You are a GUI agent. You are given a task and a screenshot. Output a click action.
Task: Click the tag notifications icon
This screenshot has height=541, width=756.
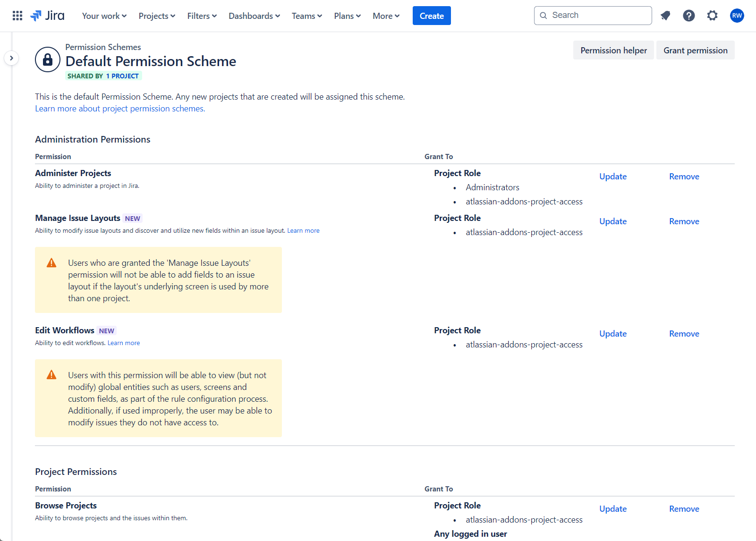(665, 15)
